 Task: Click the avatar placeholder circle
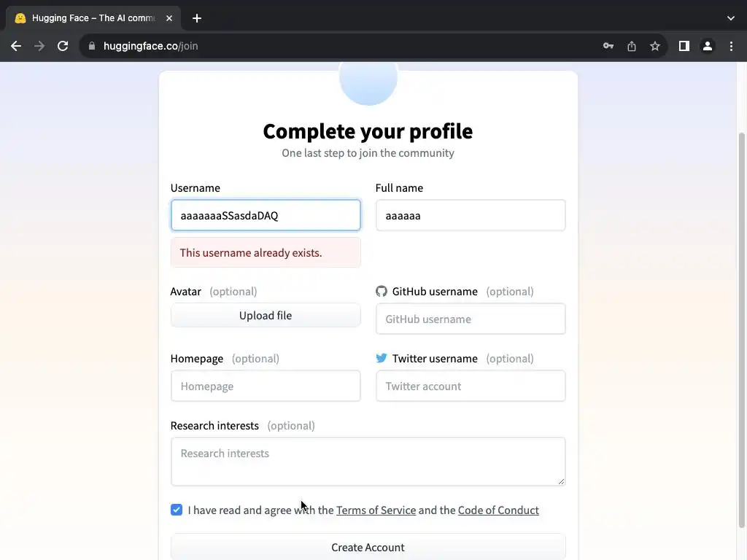tap(368, 83)
